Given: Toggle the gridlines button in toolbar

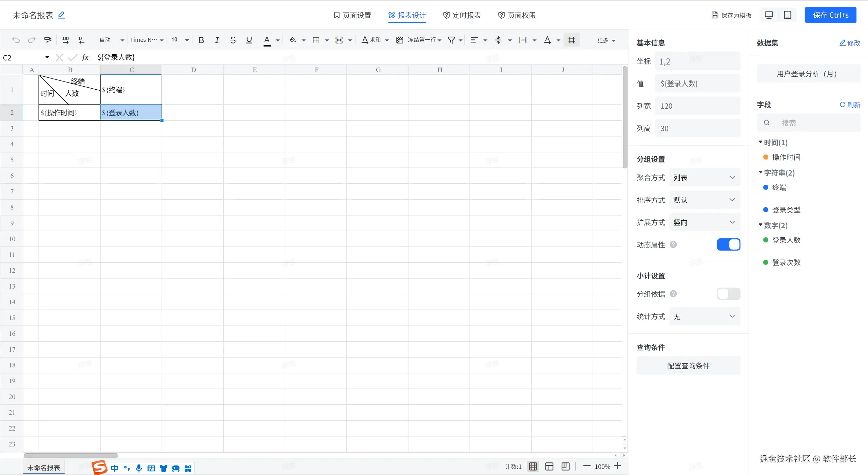Looking at the screenshot, I should tap(572, 40).
